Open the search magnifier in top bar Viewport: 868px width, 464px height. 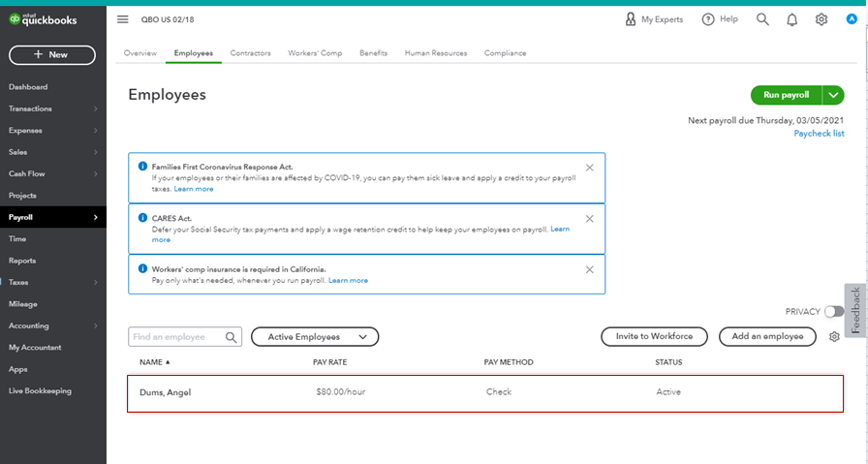pos(762,19)
